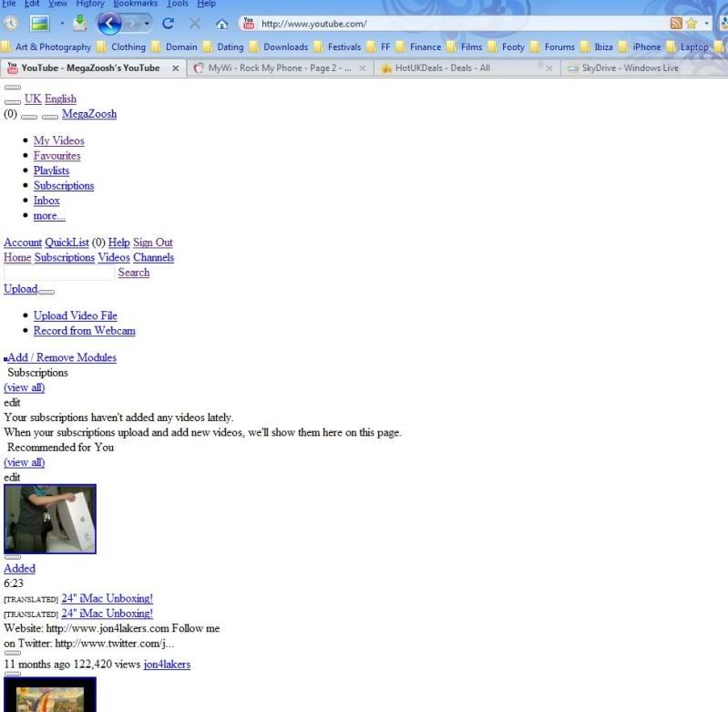Open the FF bookmarks folder
728x712 pixels.
(379, 46)
